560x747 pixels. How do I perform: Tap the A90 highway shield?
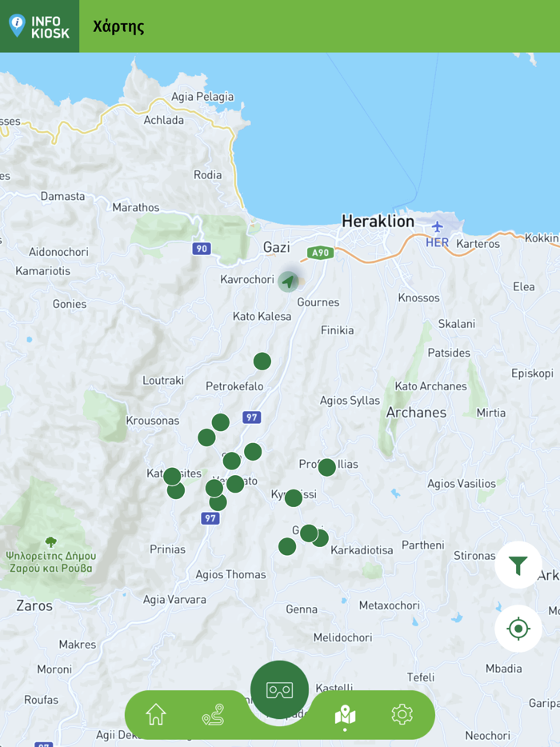(320, 253)
